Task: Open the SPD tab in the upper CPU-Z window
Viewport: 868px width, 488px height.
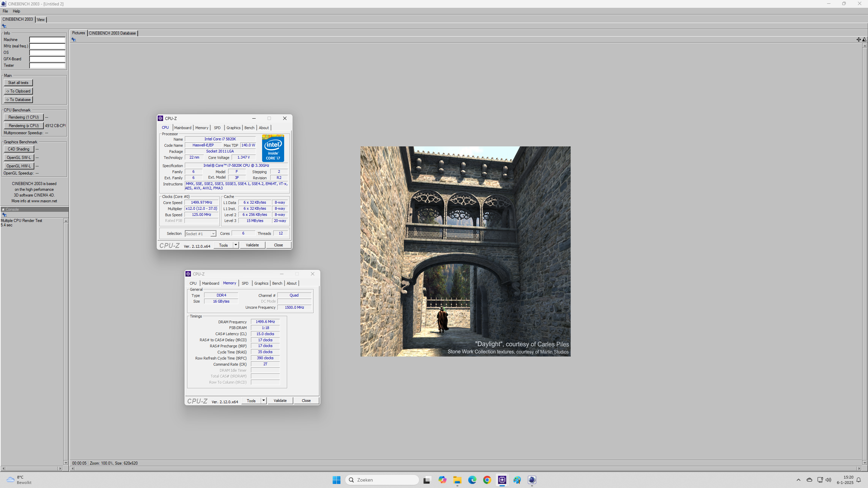Action: point(217,128)
